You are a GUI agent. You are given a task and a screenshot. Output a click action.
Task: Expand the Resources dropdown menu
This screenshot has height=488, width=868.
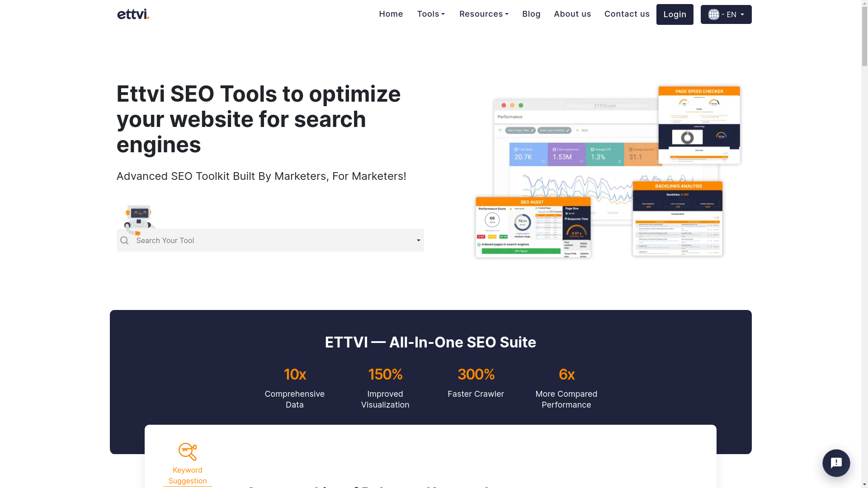(484, 14)
